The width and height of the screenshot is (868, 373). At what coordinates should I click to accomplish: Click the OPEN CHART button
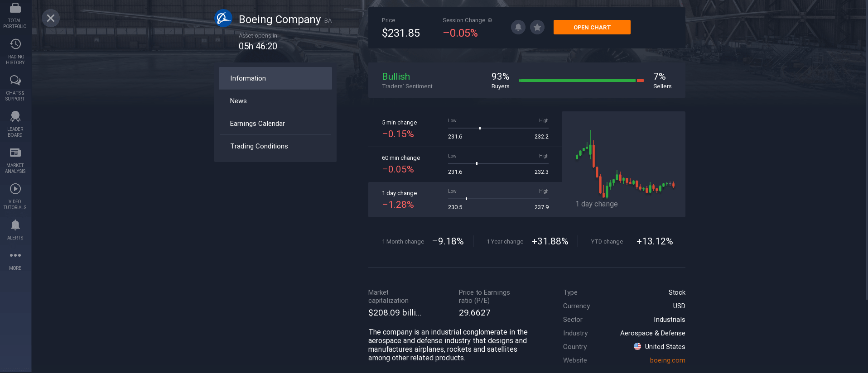click(x=592, y=27)
